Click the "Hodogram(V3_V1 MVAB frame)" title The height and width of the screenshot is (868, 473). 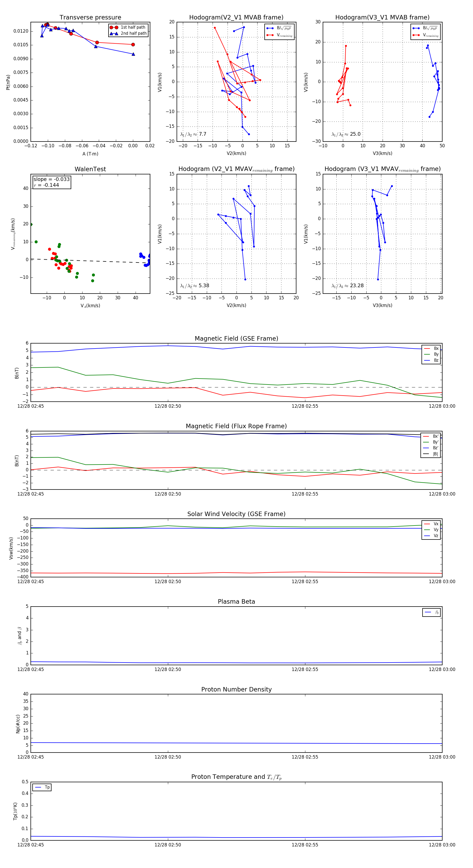382,18
